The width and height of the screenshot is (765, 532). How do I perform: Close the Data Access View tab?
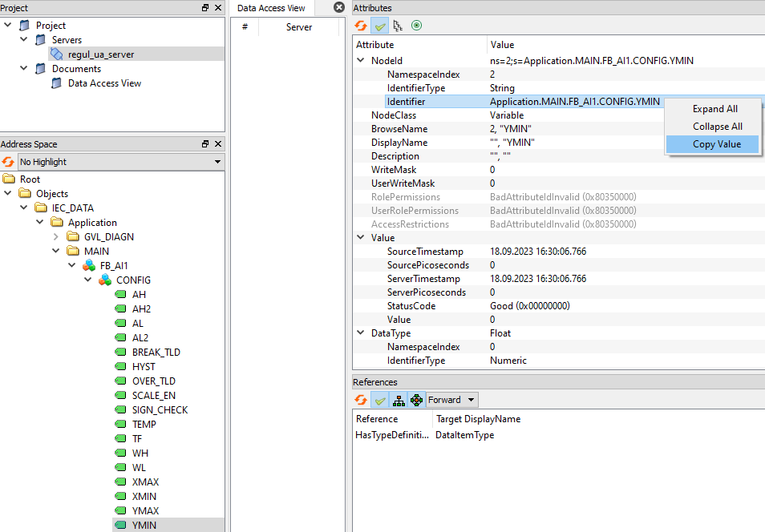pos(339,7)
